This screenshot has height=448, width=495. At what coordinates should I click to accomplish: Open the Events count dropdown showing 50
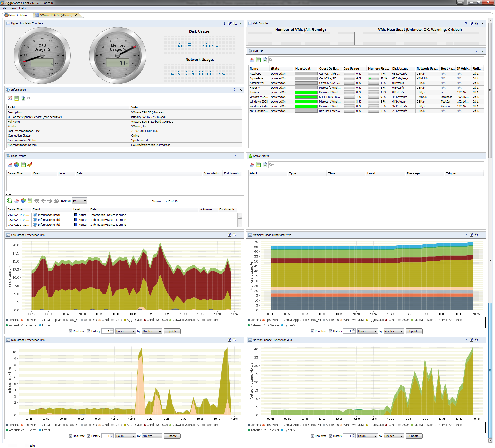[x=79, y=201]
